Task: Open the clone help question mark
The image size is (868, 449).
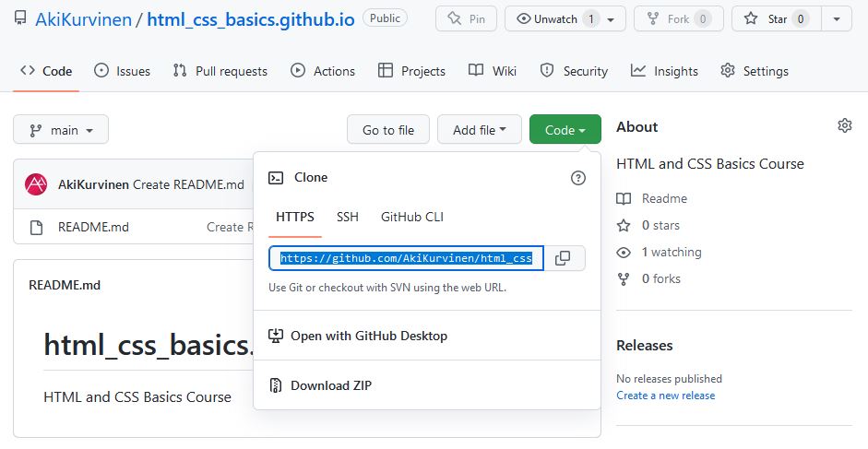Action: (x=578, y=178)
